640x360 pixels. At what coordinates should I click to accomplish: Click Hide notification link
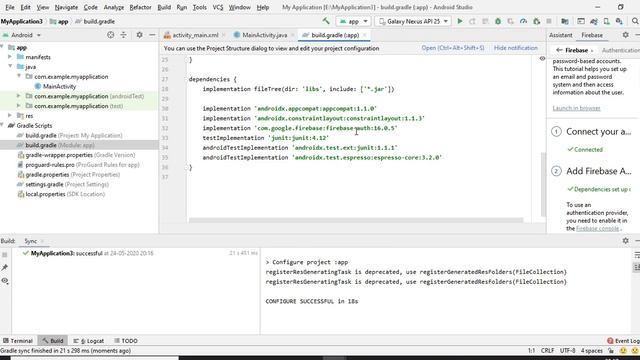coord(516,48)
